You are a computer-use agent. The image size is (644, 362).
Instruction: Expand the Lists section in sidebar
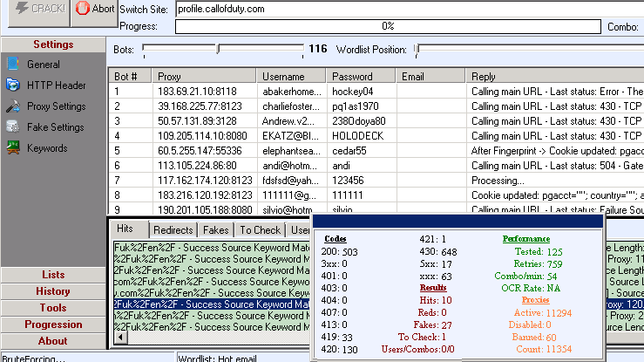tap(53, 275)
